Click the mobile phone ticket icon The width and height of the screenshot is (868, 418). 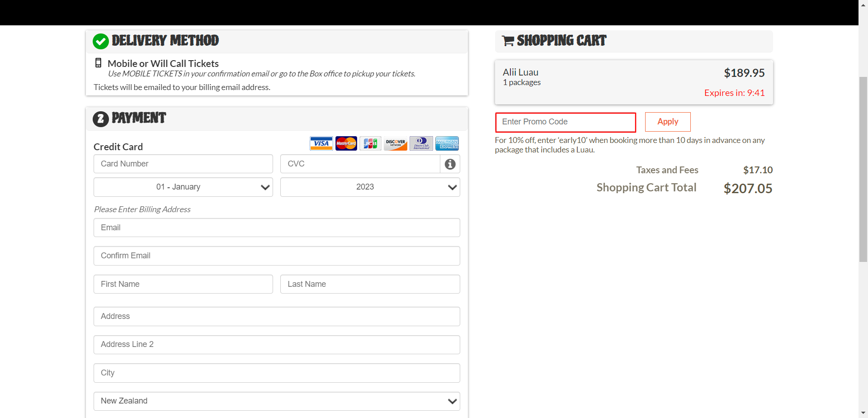click(x=99, y=63)
